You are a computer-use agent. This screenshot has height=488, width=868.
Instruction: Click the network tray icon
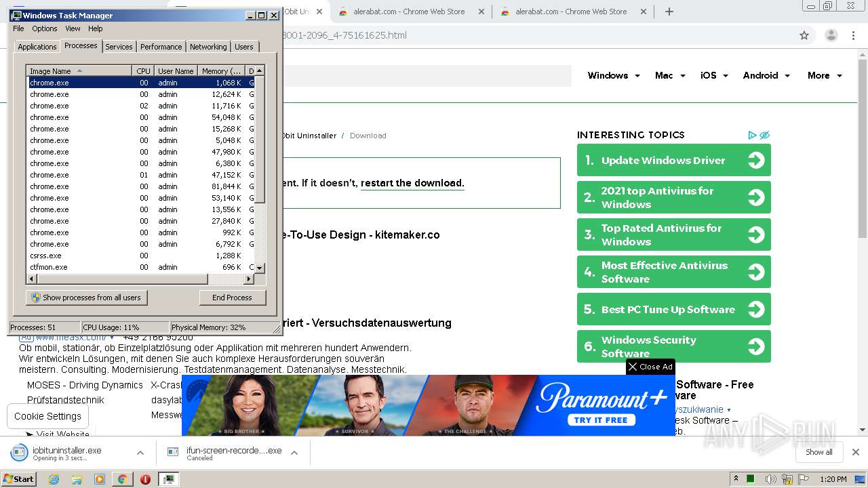coord(787,479)
